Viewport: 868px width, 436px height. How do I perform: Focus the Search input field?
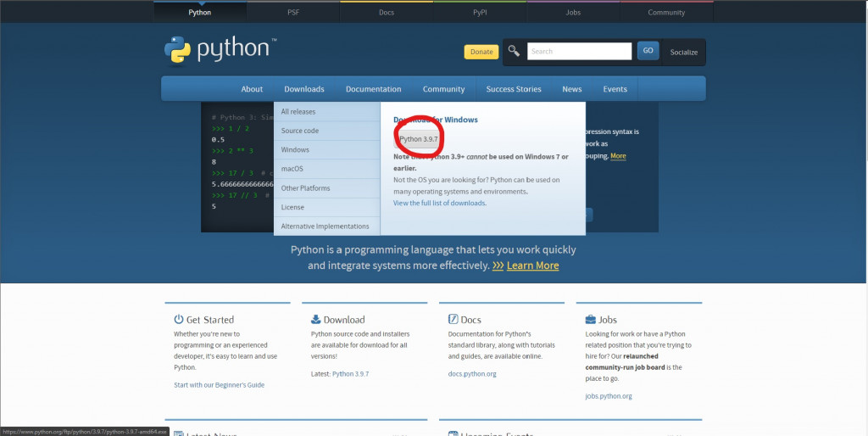[579, 51]
